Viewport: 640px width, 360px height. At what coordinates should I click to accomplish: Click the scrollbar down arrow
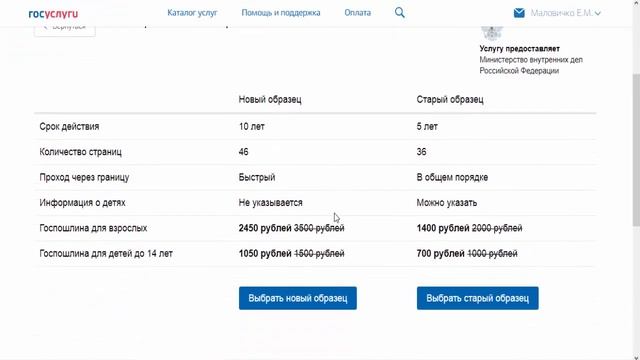636,357
